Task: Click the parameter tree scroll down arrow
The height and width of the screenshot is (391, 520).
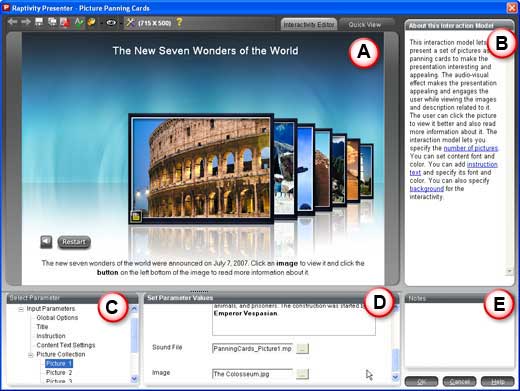Action: (134, 378)
